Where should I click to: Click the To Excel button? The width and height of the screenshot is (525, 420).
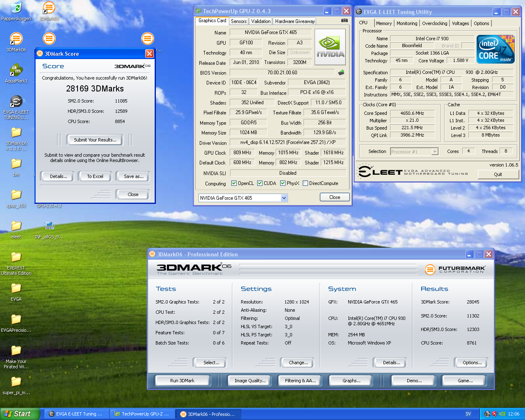(x=95, y=176)
